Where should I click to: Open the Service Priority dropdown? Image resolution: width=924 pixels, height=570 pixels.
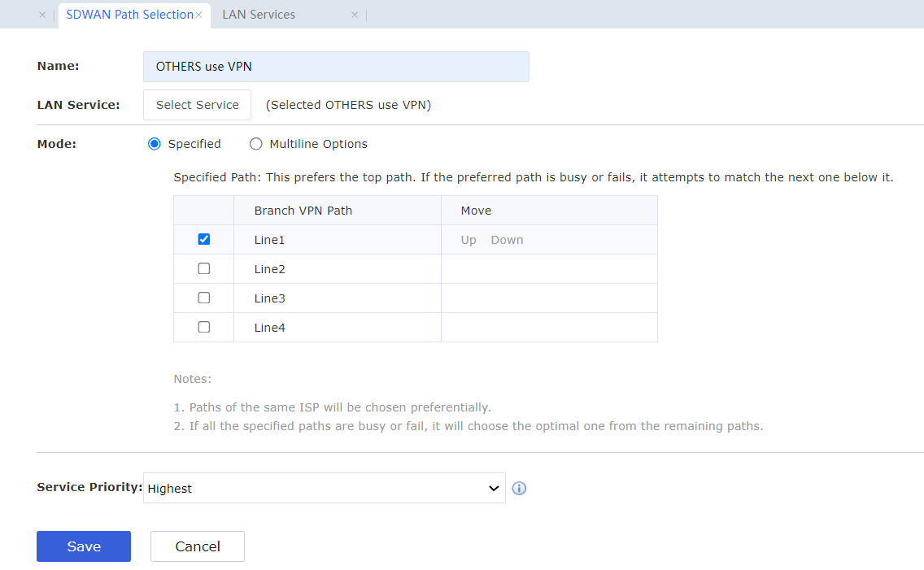point(324,489)
